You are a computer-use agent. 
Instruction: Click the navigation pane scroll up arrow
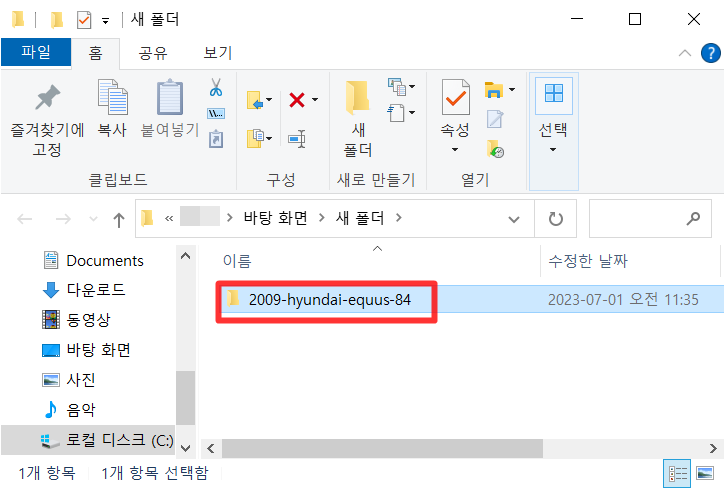coord(185,256)
